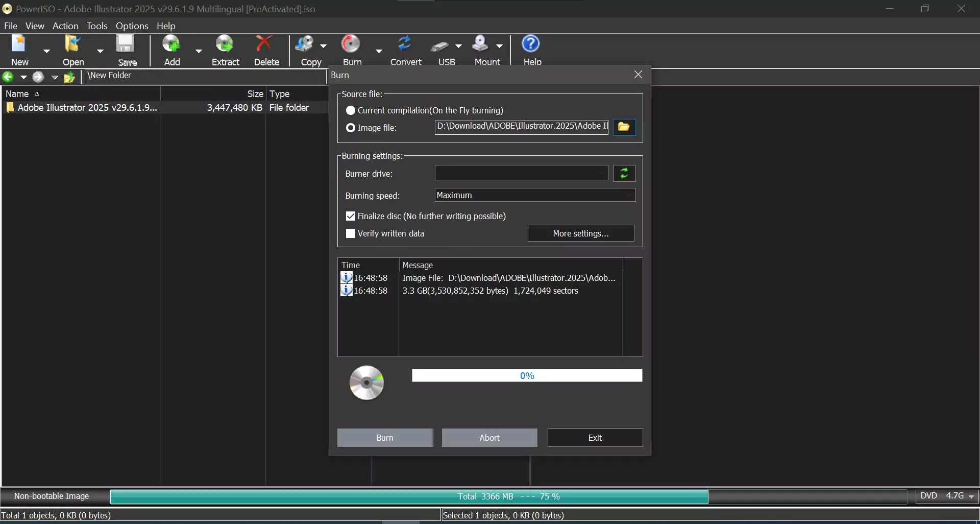Open back history dropdown arrow
Viewport: 980px width, 524px height.
coord(23,77)
